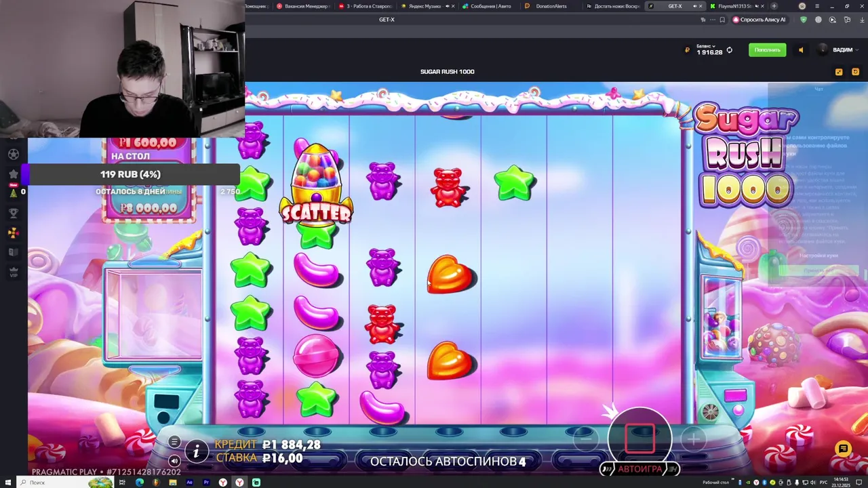Open favorites star in casino sidebar
The image size is (868, 488).
14,174
